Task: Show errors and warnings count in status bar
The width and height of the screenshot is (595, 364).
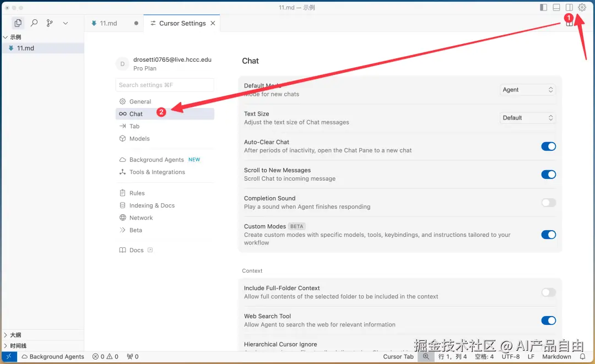Action: click(105, 356)
